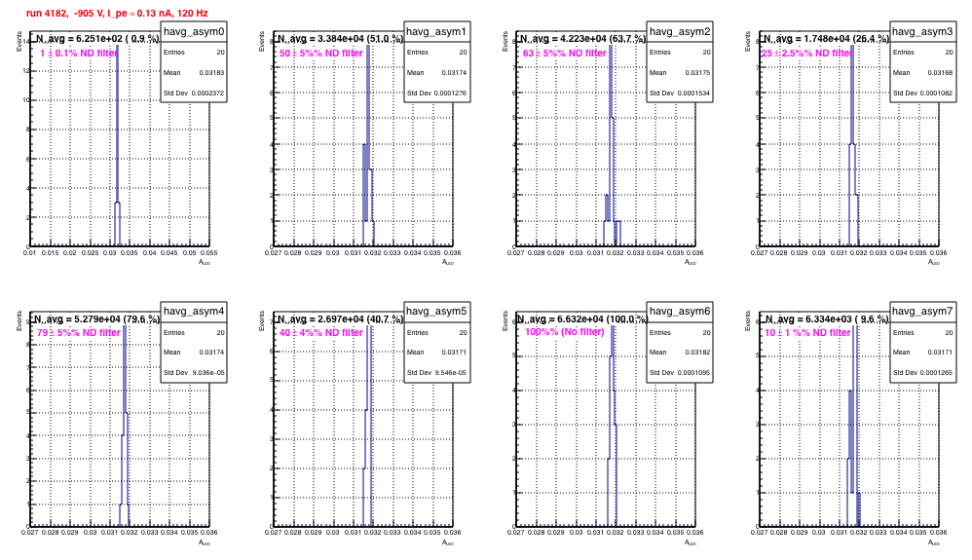
Task: Click the N_avg = 2.697e+04 label
Action: (x=340, y=319)
